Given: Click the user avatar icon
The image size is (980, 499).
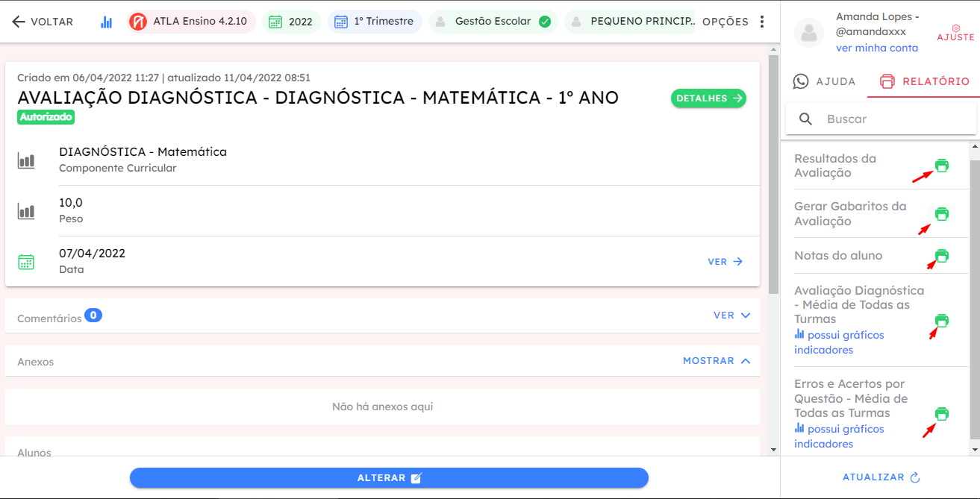Looking at the screenshot, I should (x=809, y=34).
